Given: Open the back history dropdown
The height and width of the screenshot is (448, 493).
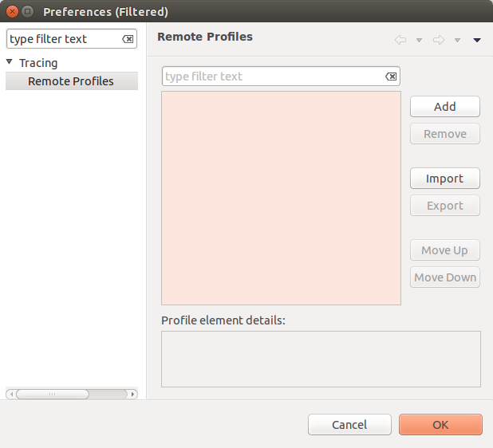Looking at the screenshot, I should 419,40.
